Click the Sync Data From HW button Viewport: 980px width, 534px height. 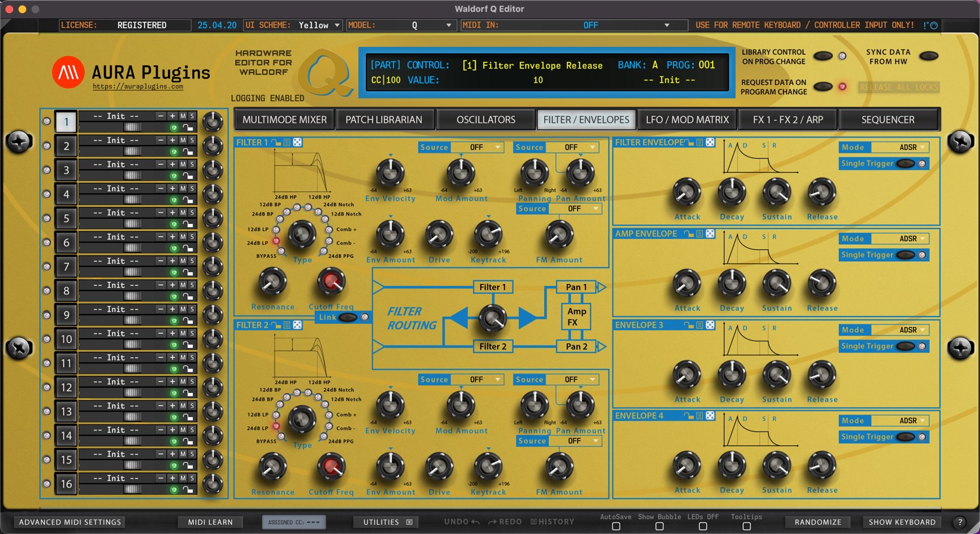tap(928, 56)
